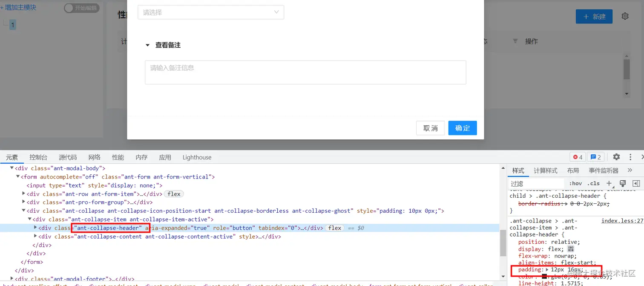Click the filter funnel icon beside 操作
The height and width of the screenshot is (286, 644).
[515, 41]
